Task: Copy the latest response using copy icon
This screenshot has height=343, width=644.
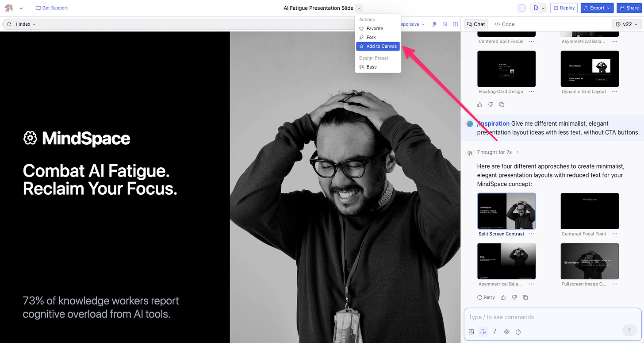Action: (x=525, y=297)
